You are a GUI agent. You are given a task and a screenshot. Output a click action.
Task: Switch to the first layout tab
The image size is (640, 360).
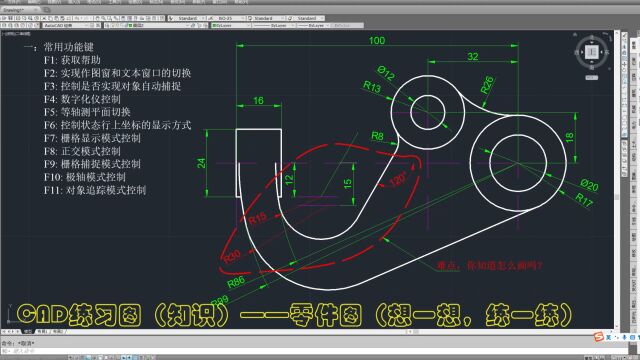tap(42, 331)
